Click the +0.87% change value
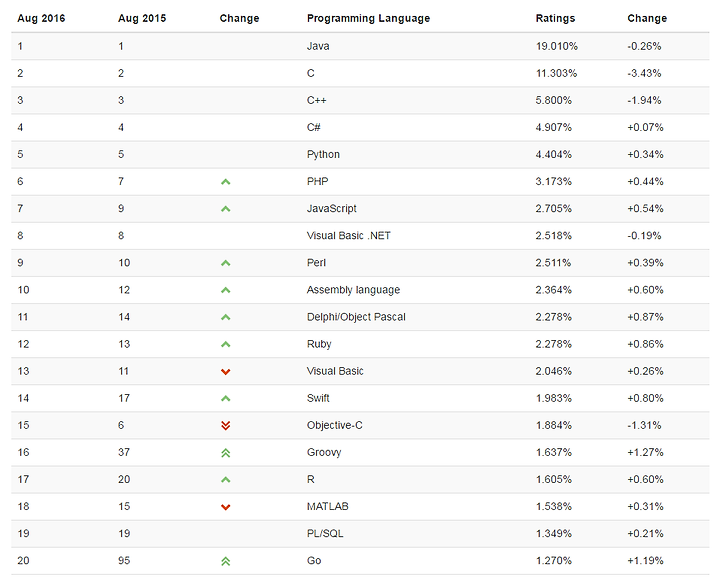The image size is (720, 586). 645,317
